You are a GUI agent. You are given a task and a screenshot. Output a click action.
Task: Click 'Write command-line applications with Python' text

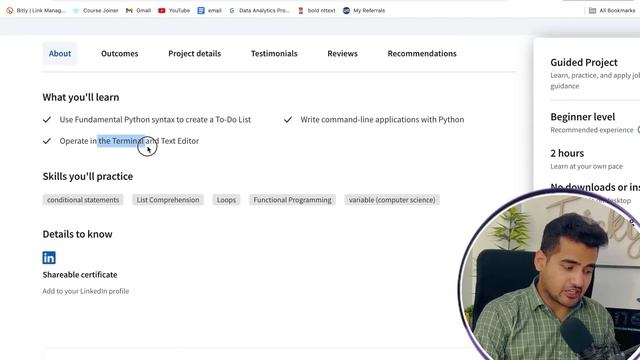(382, 120)
